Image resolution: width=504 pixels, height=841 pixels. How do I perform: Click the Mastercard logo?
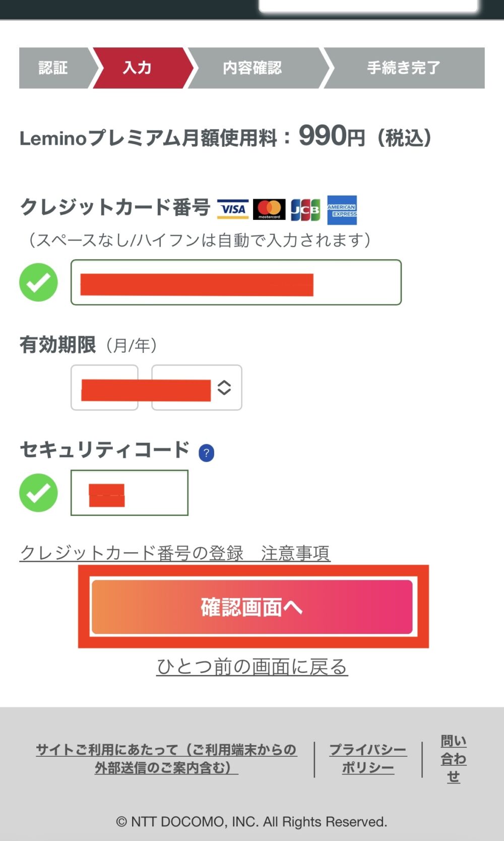tap(269, 209)
